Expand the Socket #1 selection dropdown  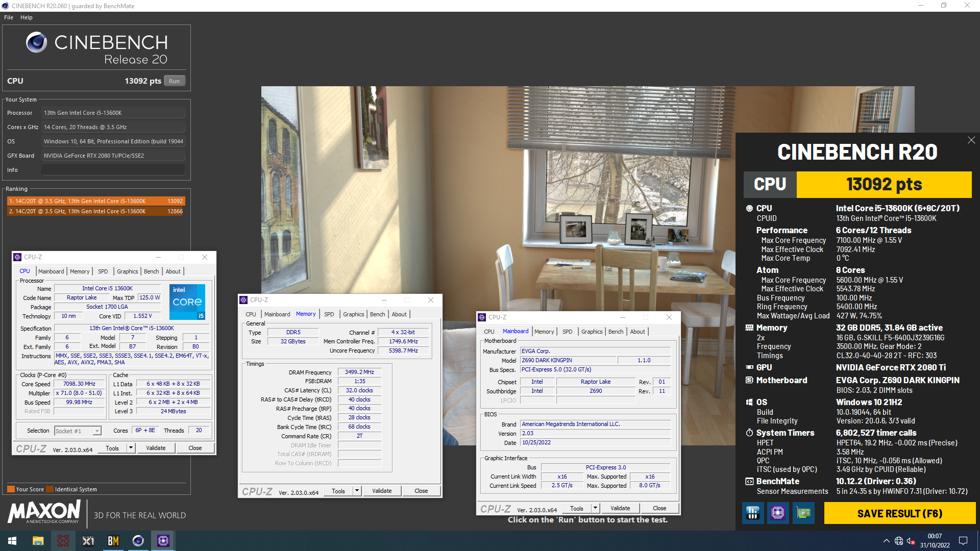coord(97,431)
